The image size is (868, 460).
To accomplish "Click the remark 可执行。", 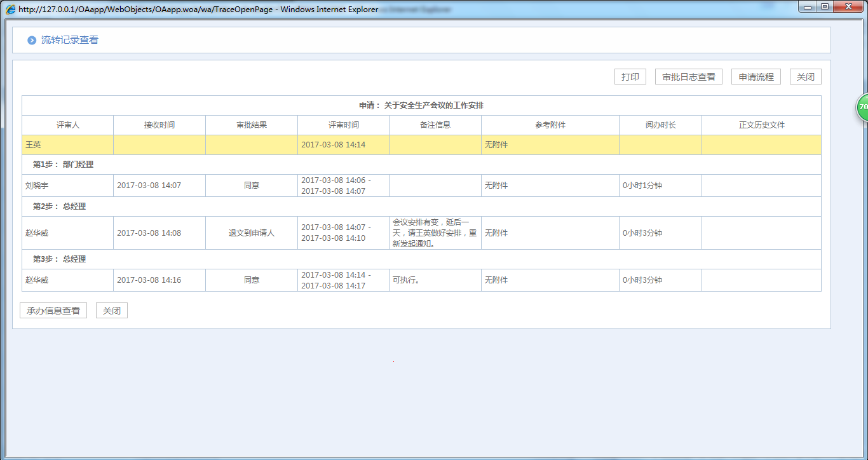I will pos(406,280).
